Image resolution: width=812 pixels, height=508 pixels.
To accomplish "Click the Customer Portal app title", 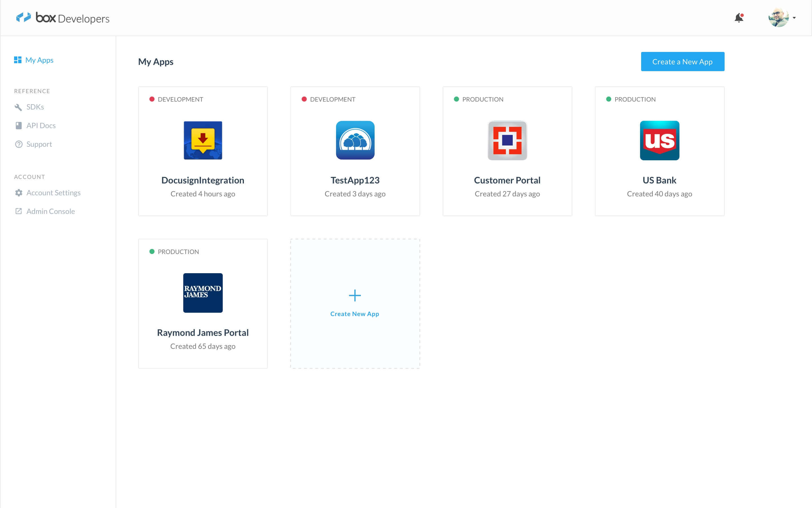I will click(x=507, y=180).
